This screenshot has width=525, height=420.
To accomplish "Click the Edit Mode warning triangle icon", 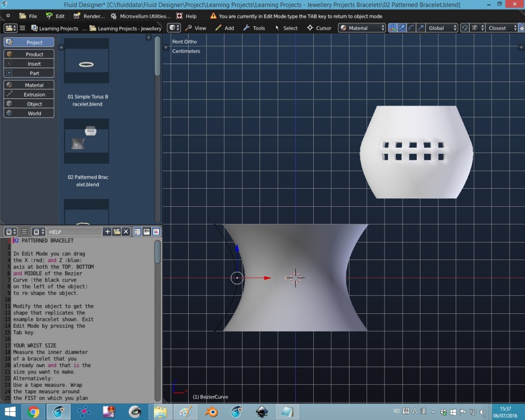I will [x=213, y=16].
